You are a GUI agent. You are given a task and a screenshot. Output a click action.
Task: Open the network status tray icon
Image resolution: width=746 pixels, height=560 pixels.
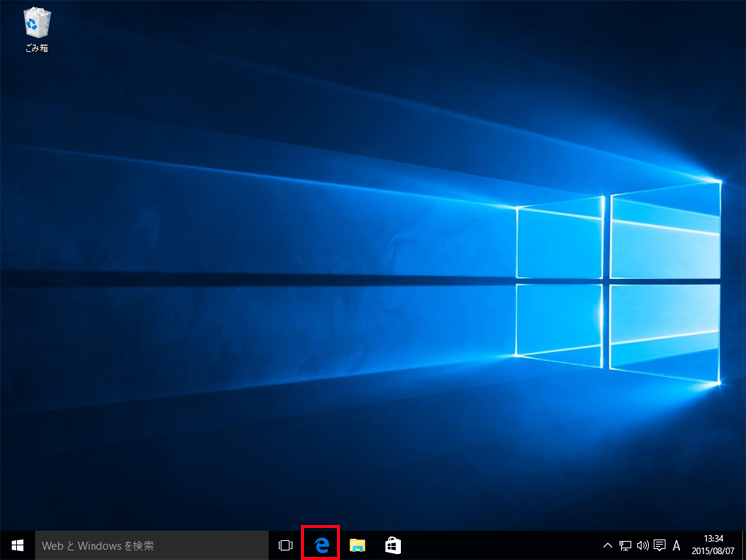pos(625,545)
